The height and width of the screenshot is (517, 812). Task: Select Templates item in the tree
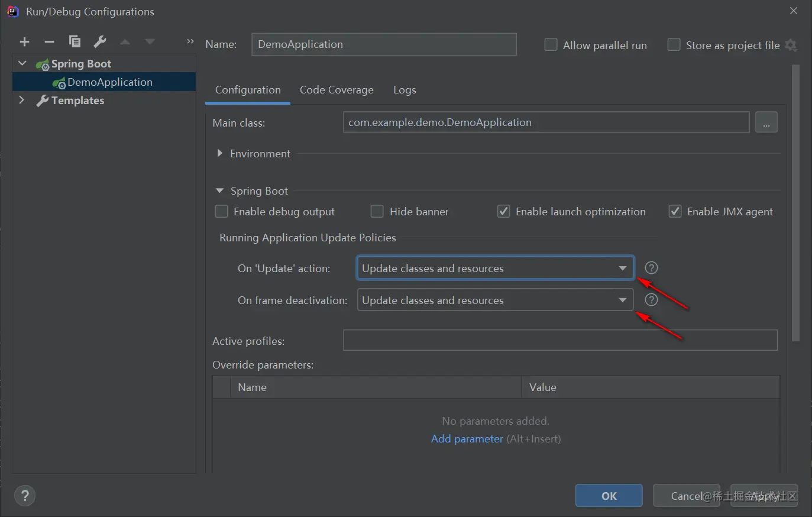77,101
